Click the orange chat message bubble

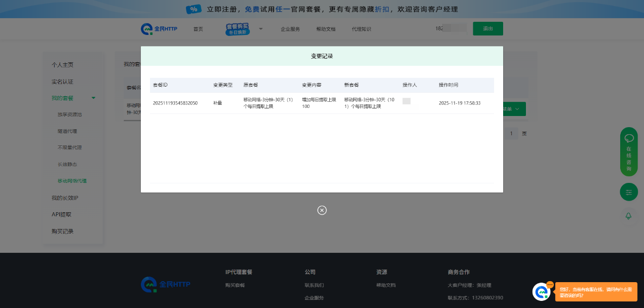pos(596,292)
